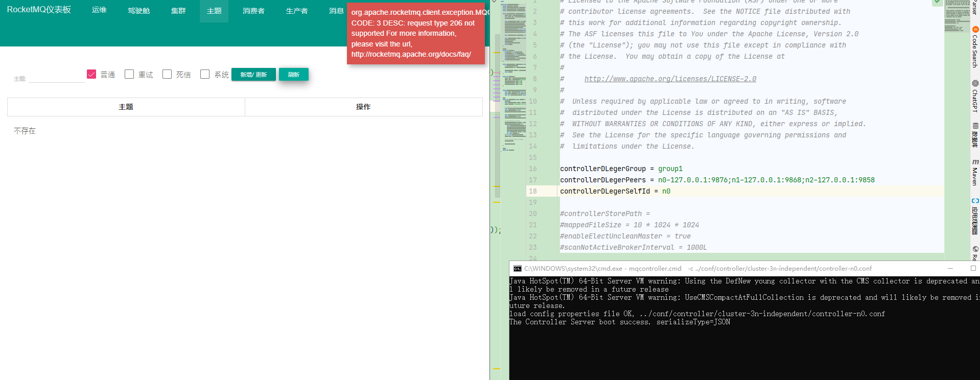The width and height of the screenshot is (980, 380).
Task: Focus the 主题 filter input field
Action: click(x=57, y=77)
